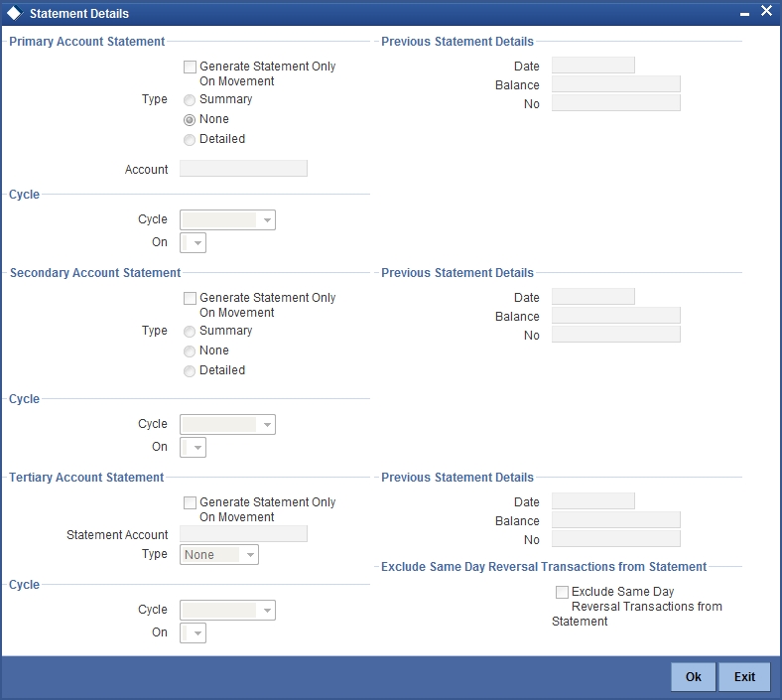782x700 pixels.
Task: Open the Secondary statement On dropdown
Action: click(193, 448)
